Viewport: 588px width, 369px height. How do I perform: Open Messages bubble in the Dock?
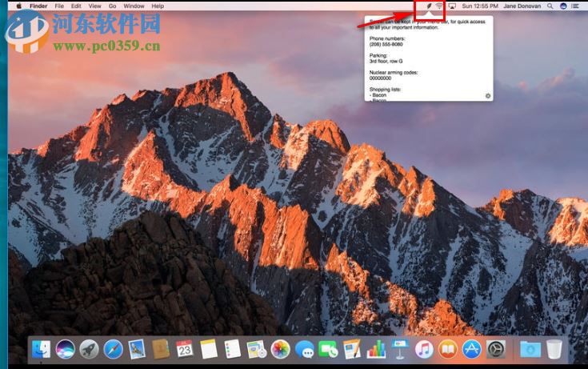[305, 349]
